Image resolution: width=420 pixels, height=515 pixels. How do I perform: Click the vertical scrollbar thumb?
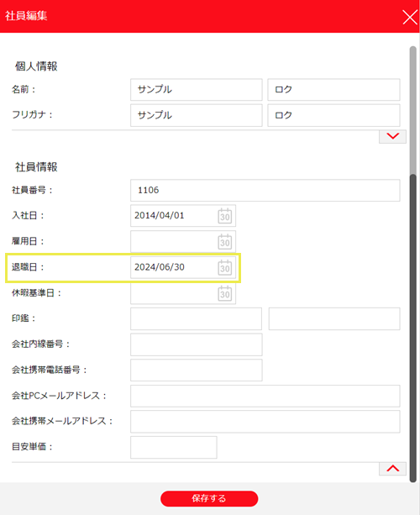point(412,328)
